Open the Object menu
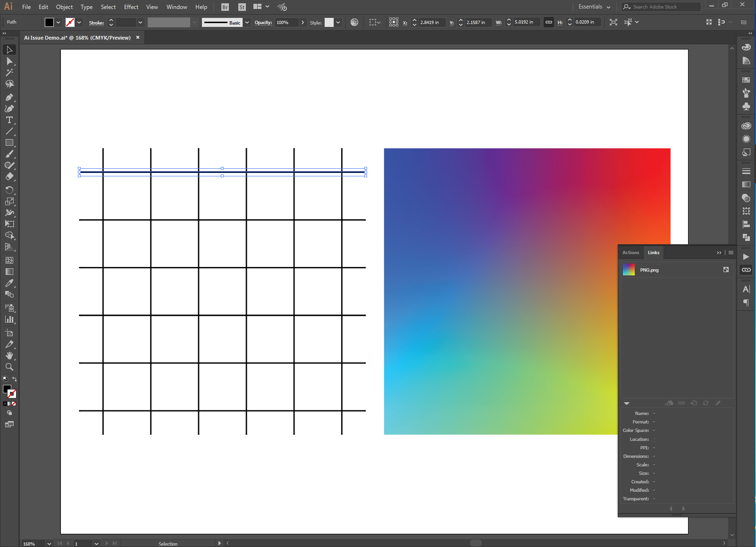Screen dimensions: 756x547 65,7
